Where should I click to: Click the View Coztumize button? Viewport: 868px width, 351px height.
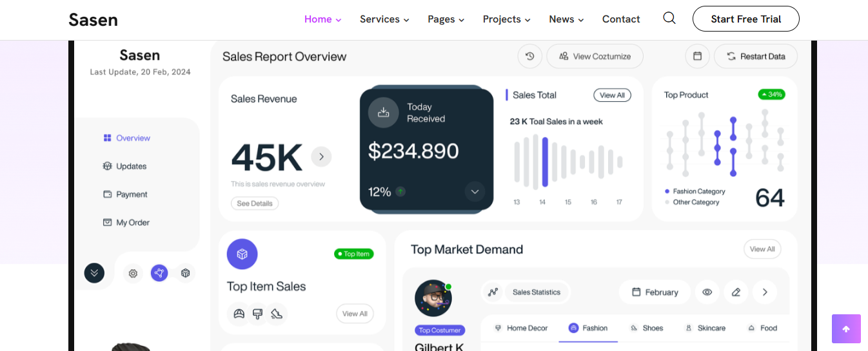click(x=595, y=56)
